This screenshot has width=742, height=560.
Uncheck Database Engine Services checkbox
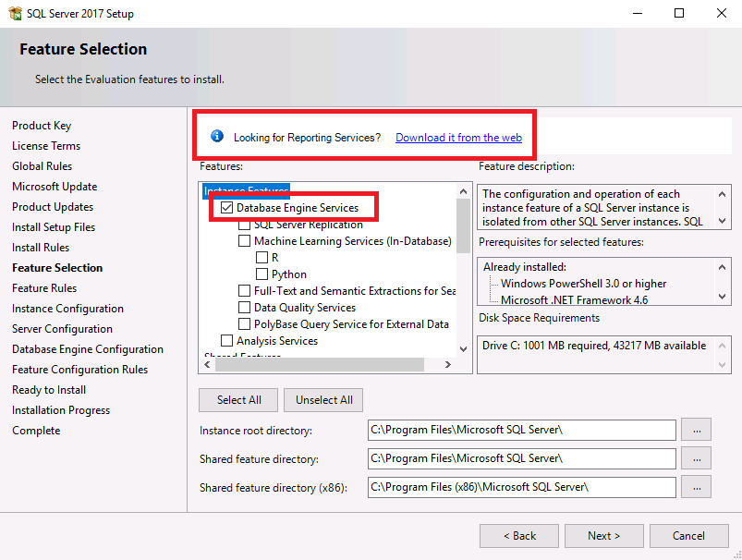click(227, 207)
